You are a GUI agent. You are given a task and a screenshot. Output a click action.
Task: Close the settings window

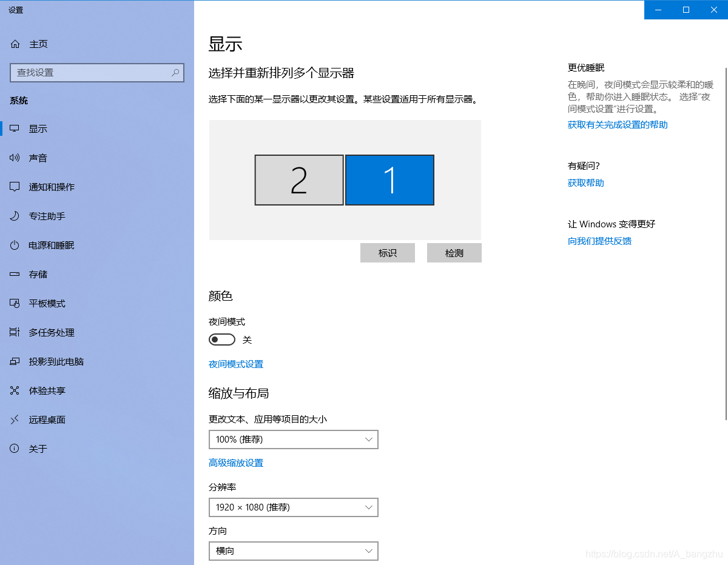coord(714,10)
